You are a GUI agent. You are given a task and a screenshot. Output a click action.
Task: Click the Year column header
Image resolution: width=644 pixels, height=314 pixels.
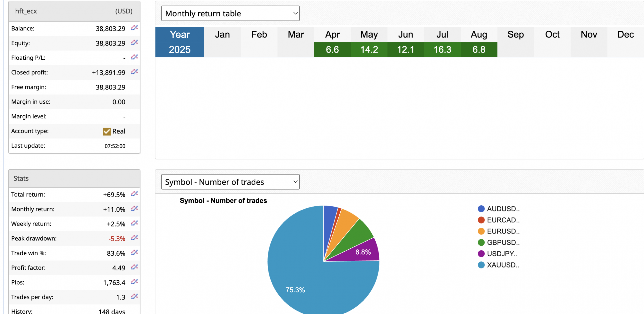(x=180, y=34)
